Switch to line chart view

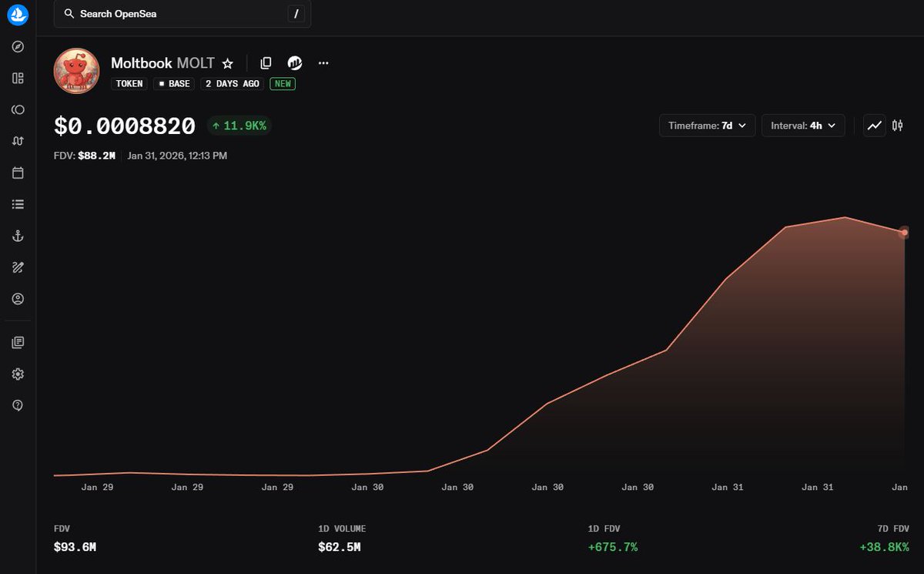tap(875, 126)
